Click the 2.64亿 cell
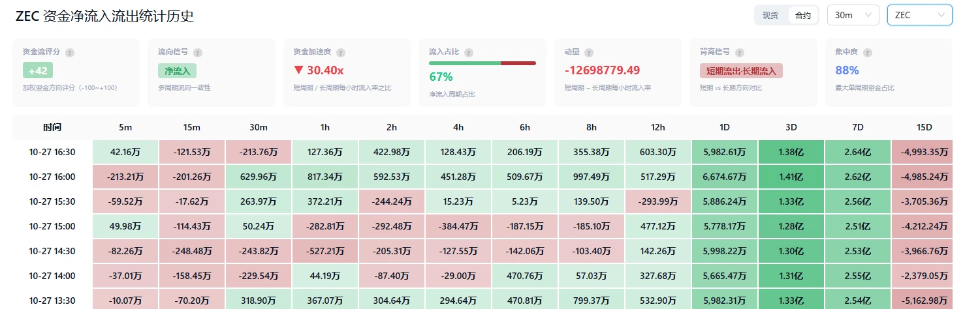 [858, 152]
